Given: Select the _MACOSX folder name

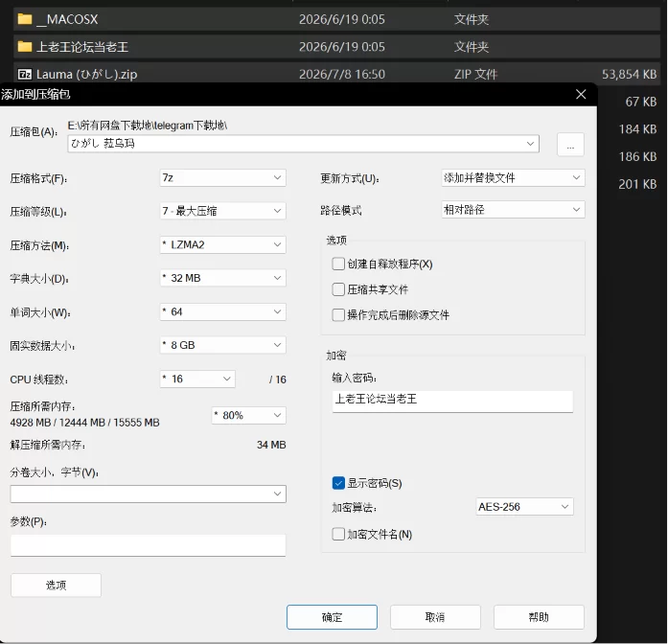Looking at the screenshot, I should pos(67,19).
